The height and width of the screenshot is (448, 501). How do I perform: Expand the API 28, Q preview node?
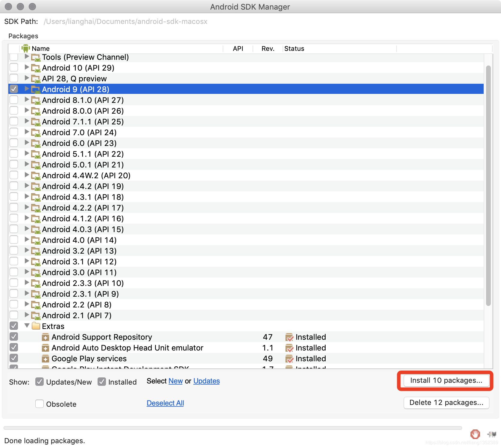[x=27, y=78]
